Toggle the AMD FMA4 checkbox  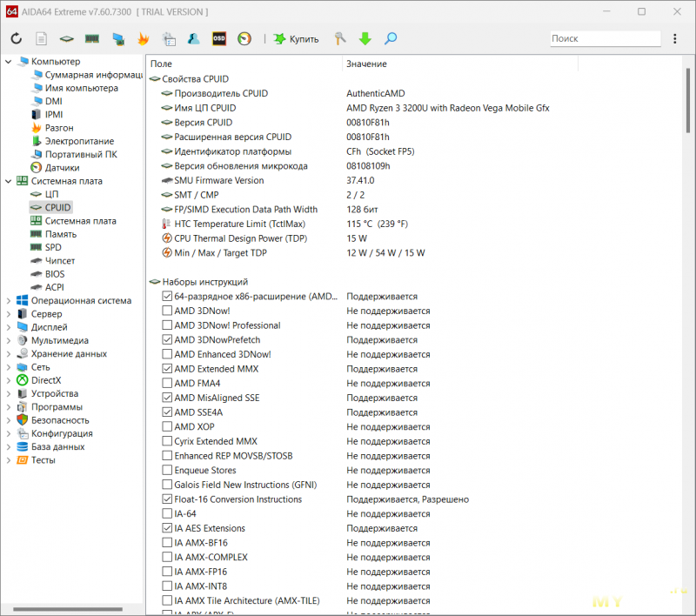point(167,383)
